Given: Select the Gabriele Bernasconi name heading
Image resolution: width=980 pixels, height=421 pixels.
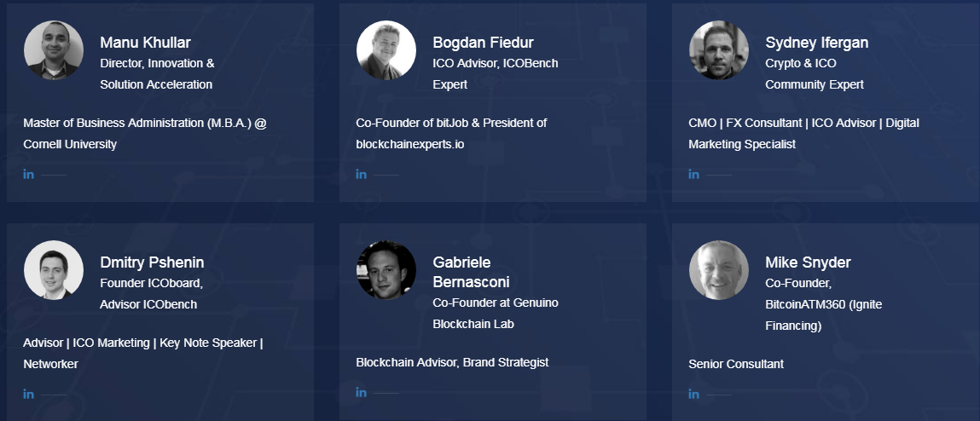Looking at the screenshot, I should tap(472, 272).
